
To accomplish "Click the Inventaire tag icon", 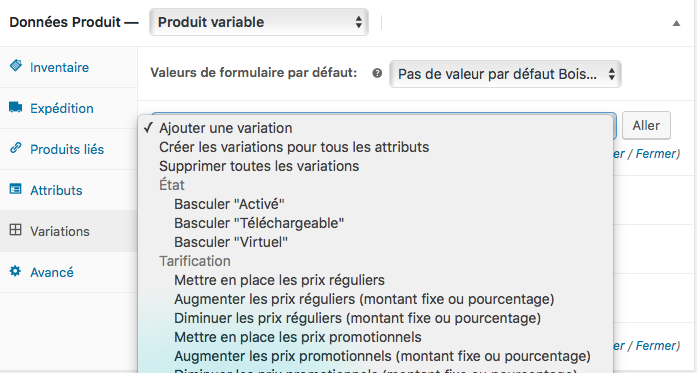I will pos(16,66).
